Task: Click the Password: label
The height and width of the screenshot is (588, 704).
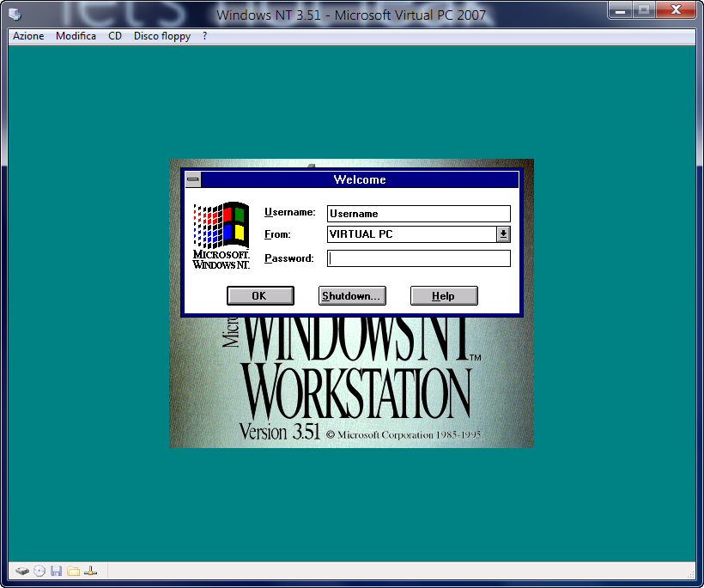Action: pyautogui.click(x=288, y=258)
